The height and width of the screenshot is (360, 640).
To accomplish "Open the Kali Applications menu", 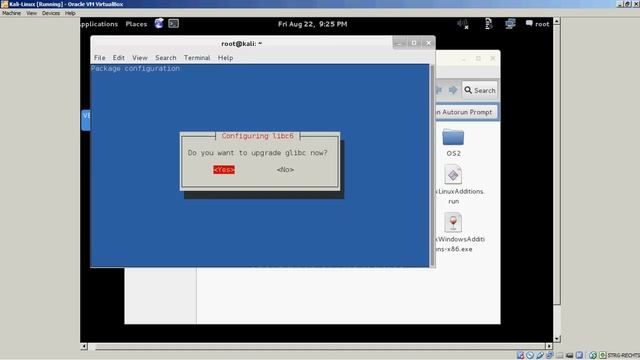I will pyautogui.click(x=99, y=24).
